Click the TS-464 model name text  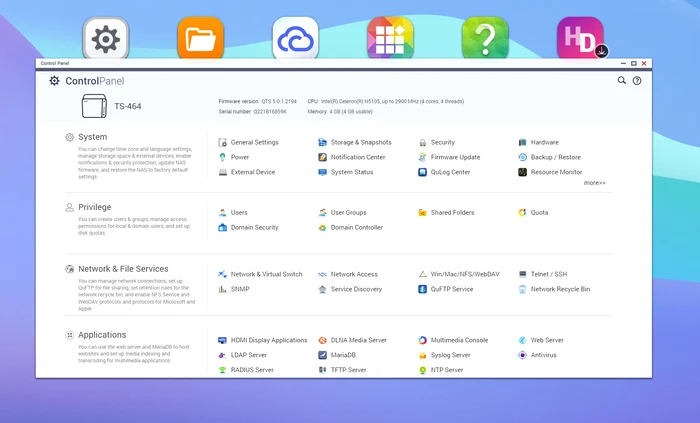128,106
